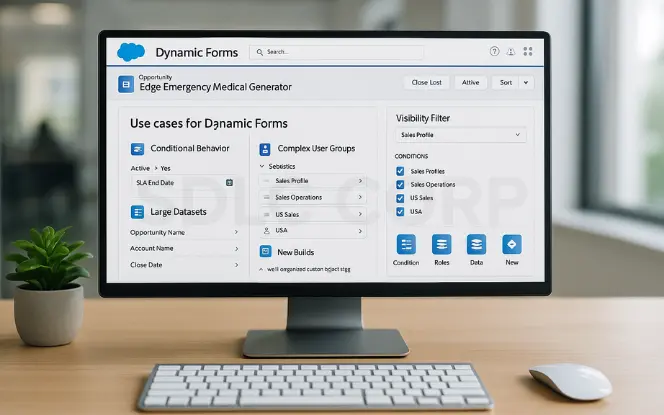The image size is (664, 415).
Task: Open the dropdown arrow next to Sort
Action: click(526, 83)
